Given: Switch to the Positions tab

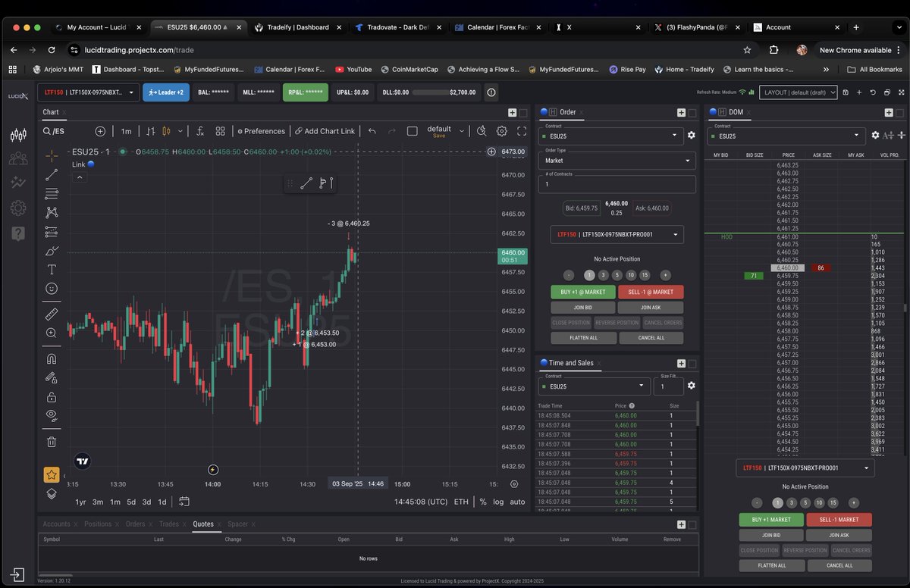Looking at the screenshot, I should tap(98, 524).
